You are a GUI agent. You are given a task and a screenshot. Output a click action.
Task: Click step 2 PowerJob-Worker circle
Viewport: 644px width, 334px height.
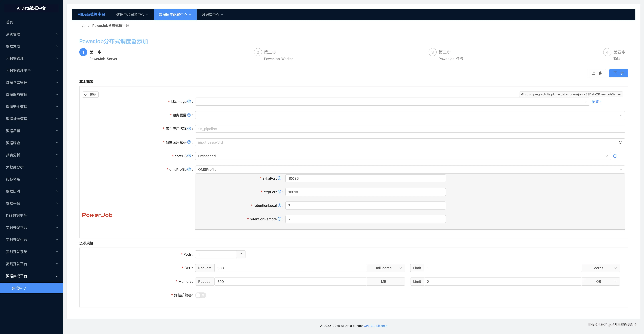[x=258, y=52]
